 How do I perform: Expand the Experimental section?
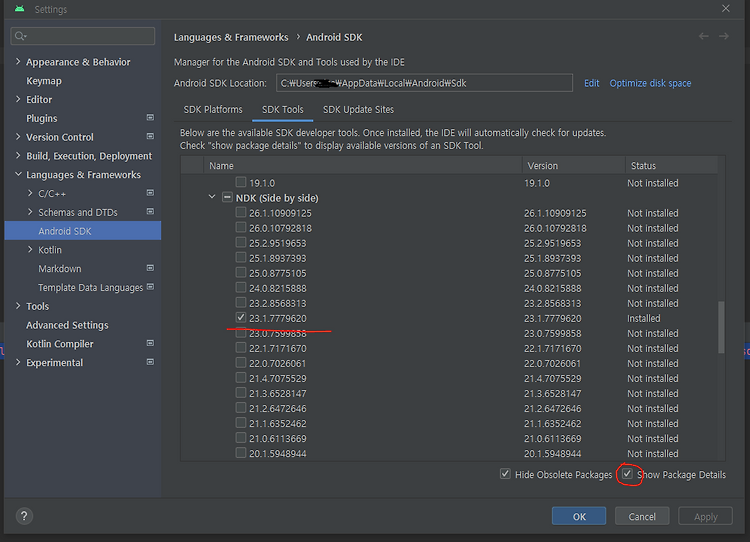point(18,362)
